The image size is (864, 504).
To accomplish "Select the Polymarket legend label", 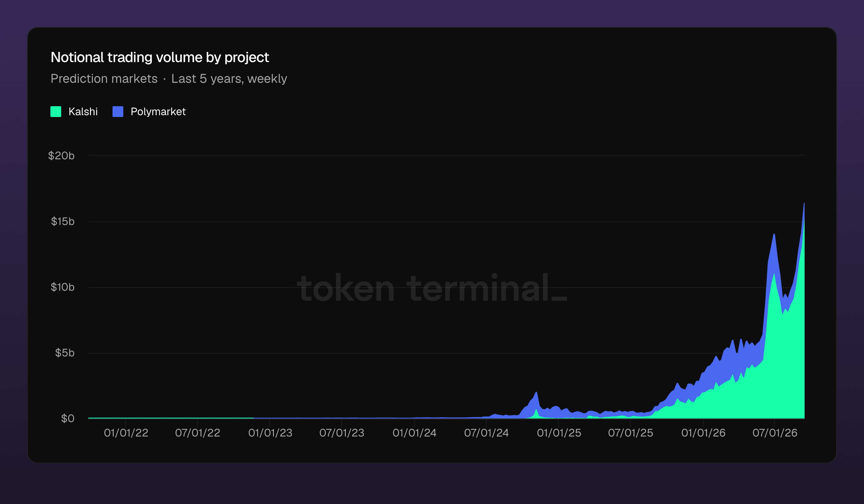I will pos(158,111).
